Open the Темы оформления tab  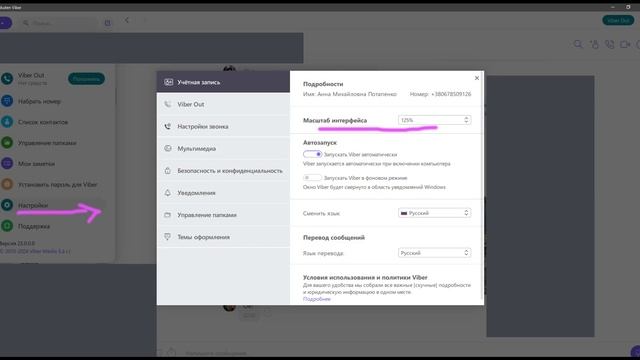[x=223, y=237]
